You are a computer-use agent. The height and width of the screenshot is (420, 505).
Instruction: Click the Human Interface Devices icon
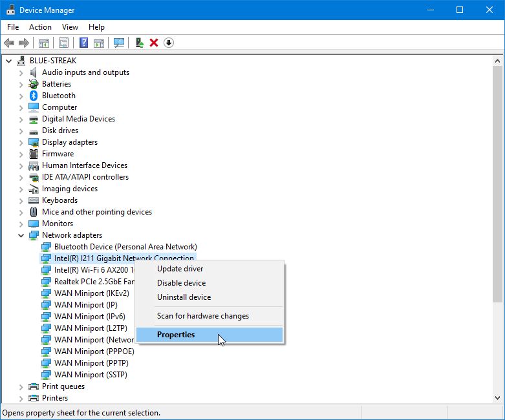click(x=34, y=165)
